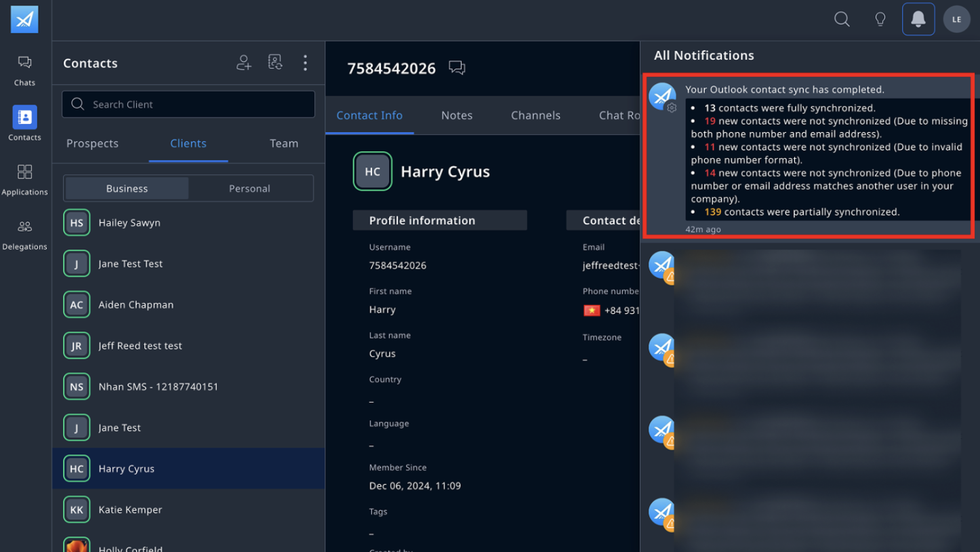Image resolution: width=980 pixels, height=552 pixels.
Task: Select Harry Cyrus in the client list
Action: (188, 469)
